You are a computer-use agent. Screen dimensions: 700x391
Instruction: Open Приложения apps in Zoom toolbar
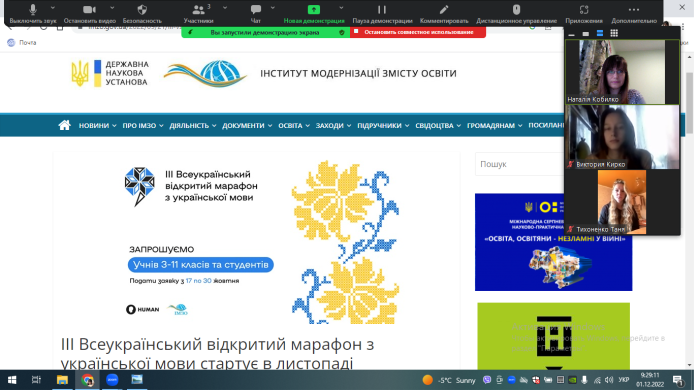[x=584, y=13]
